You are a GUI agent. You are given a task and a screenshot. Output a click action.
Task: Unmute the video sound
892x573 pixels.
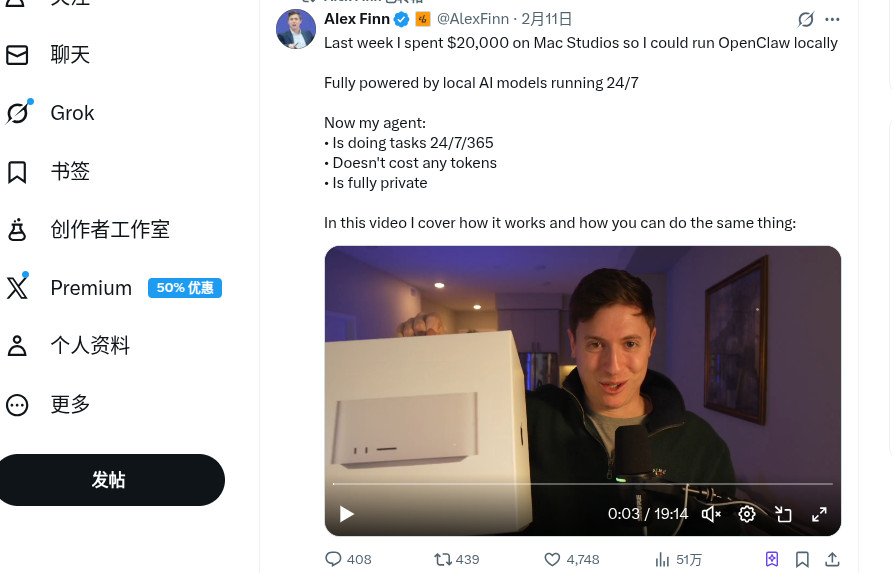711,514
